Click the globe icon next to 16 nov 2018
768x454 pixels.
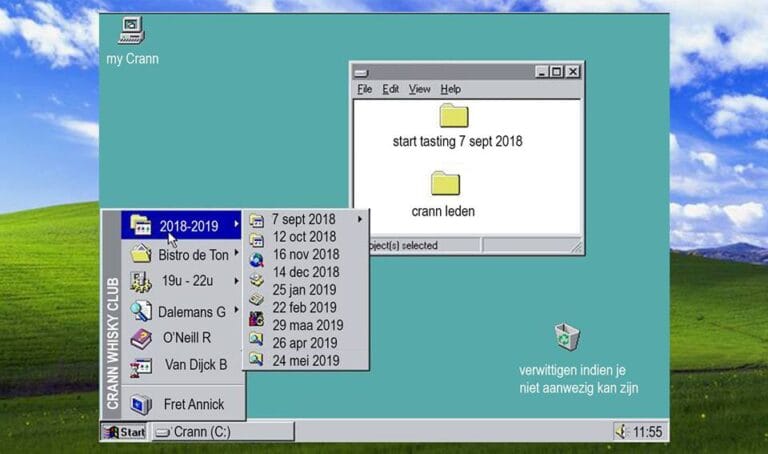[257, 260]
